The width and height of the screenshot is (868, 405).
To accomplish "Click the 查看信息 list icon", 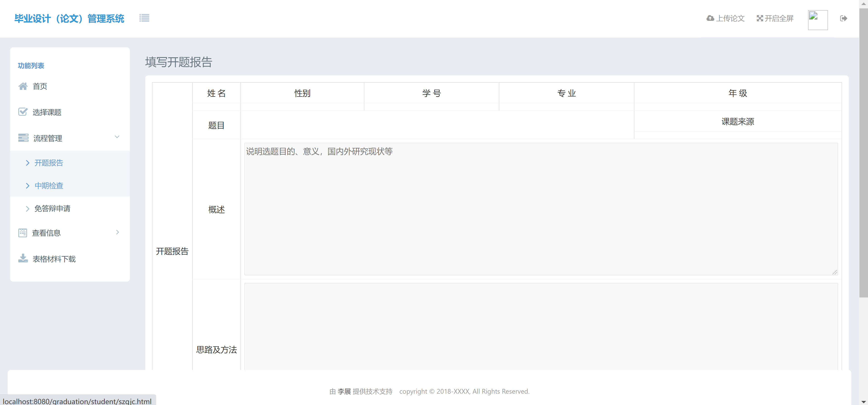I will (23, 233).
